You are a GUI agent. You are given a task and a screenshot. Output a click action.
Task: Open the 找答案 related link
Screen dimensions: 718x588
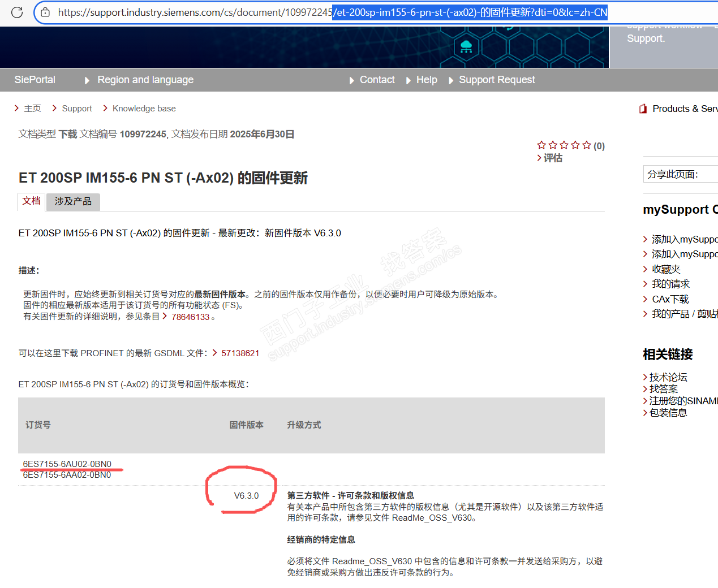click(664, 389)
